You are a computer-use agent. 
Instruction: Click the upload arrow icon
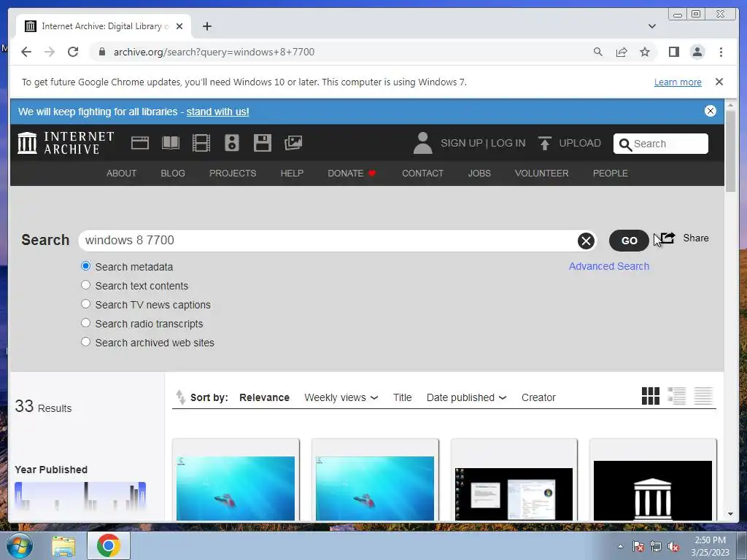pyautogui.click(x=544, y=143)
